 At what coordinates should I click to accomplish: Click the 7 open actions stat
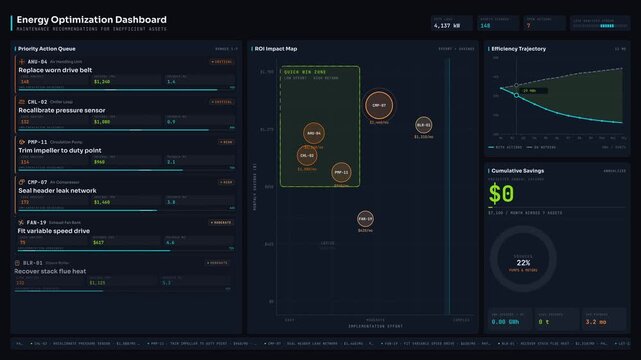click(x=545, y=23)
